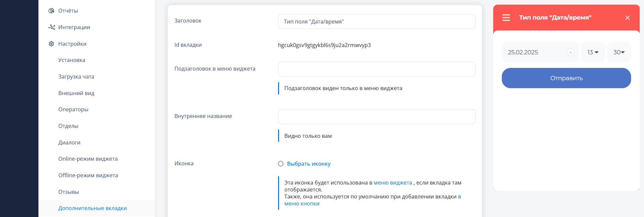Open the hours dropdown showing 13
Viewport: 644px width, 217px height.
(593, 52)
